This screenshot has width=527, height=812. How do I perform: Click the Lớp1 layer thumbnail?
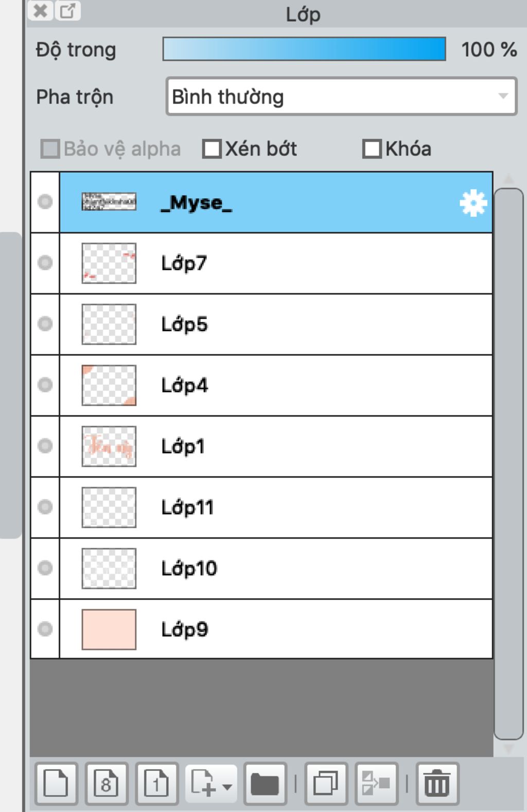[109, 446]
